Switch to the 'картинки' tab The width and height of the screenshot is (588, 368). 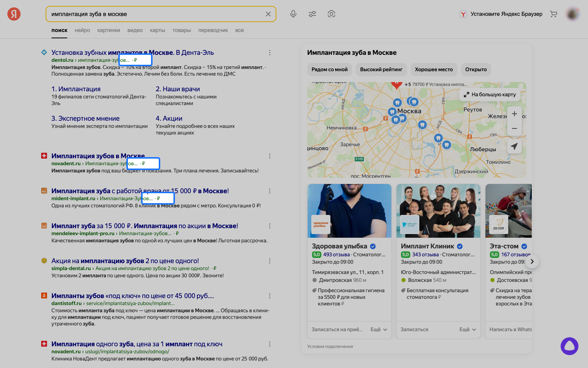click(x=108, y=30)
